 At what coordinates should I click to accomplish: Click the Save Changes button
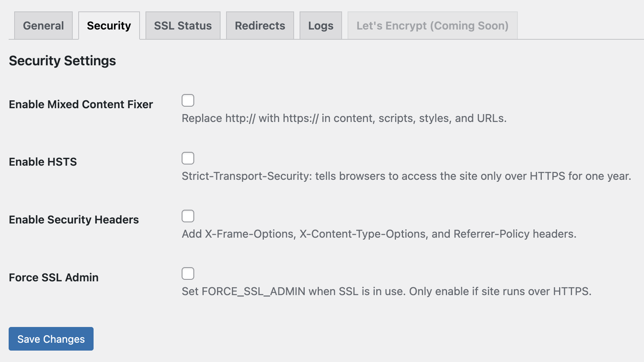pyautogui.click(x=51, y=339)
